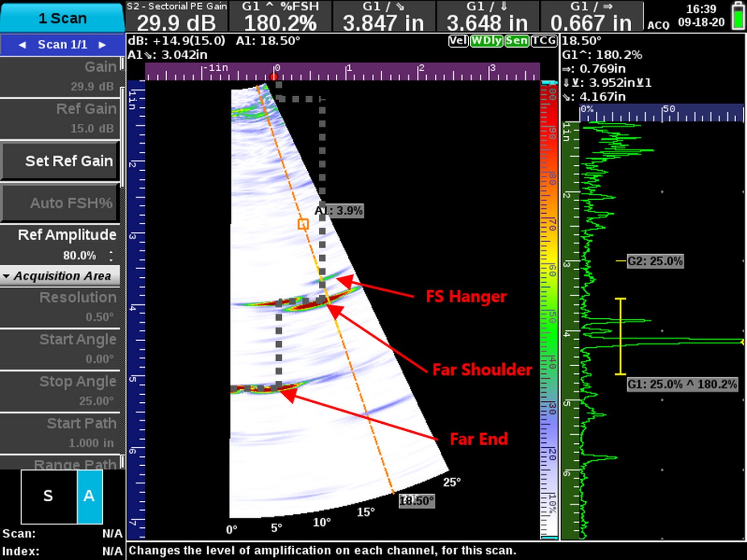Go to previous scan using left arrow
The image size is (747, 560).
[22, 45]
